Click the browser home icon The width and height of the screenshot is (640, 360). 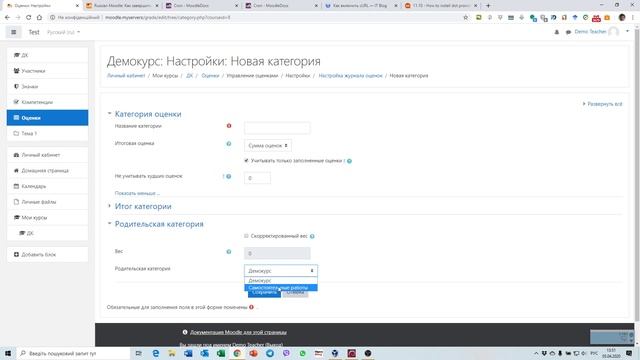tap(39, 18)
